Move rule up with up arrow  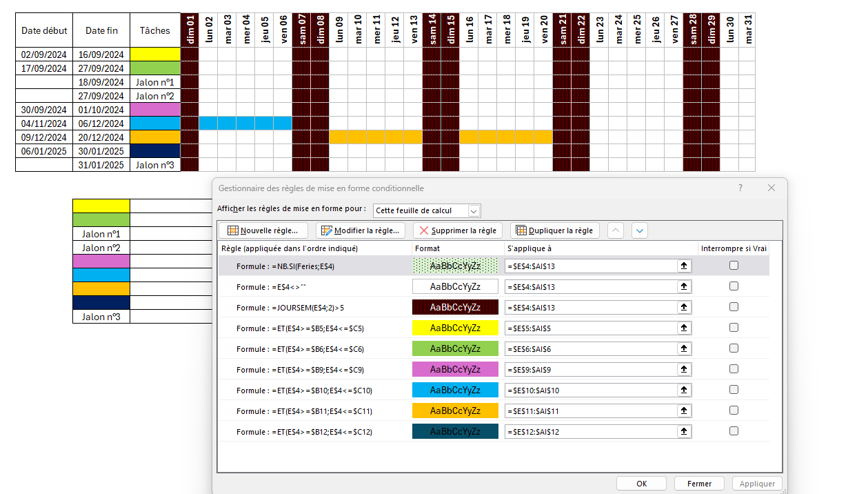point(616,230)
